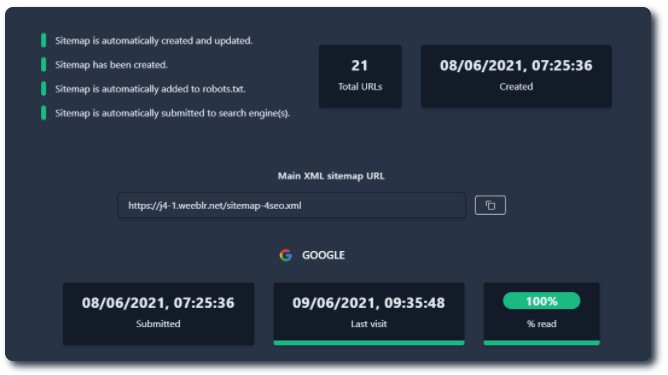Click the Submitted date card

click(158, 314)
